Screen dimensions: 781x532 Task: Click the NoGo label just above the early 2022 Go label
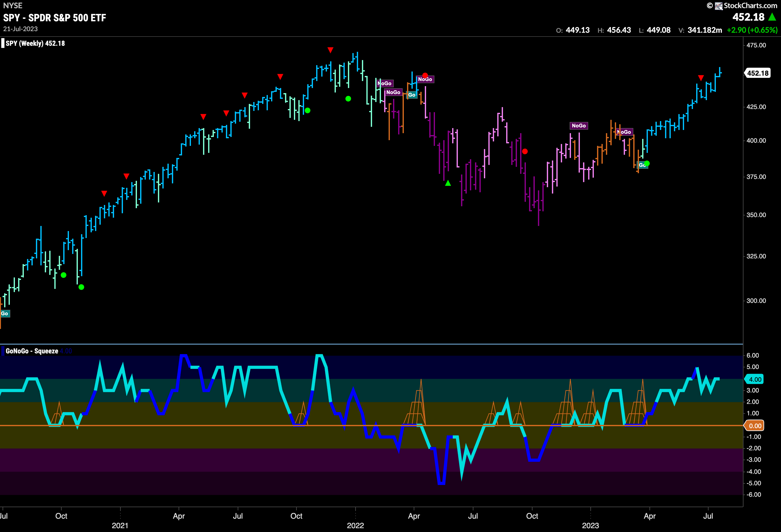393,92
